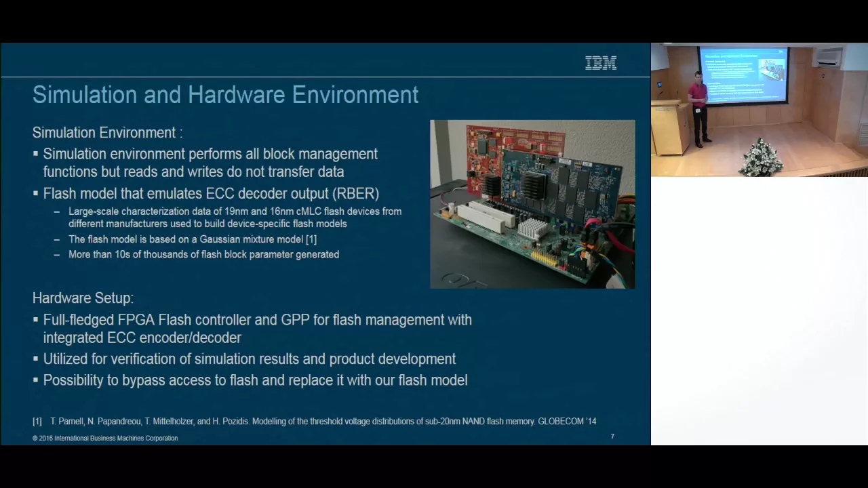Click the slide title 'Simulation and Hardware Environment'

tap(225, 95)
